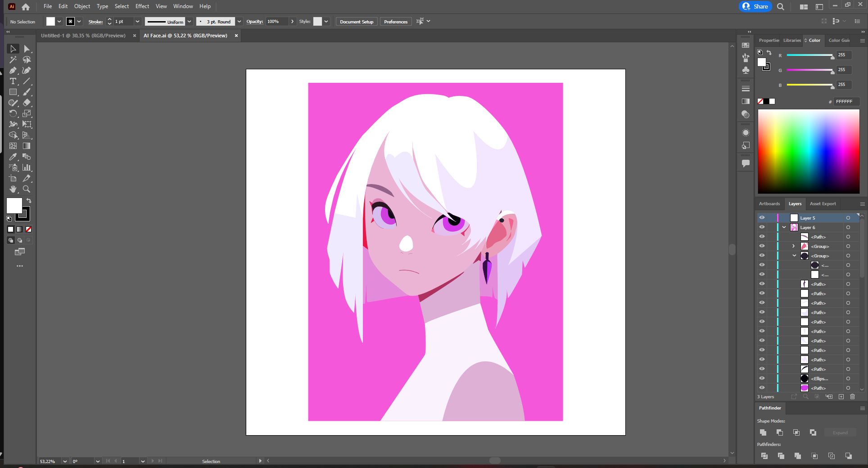Select the Pen tool
This screenshot has width=868, height=468.
click(x=13, y=70)
